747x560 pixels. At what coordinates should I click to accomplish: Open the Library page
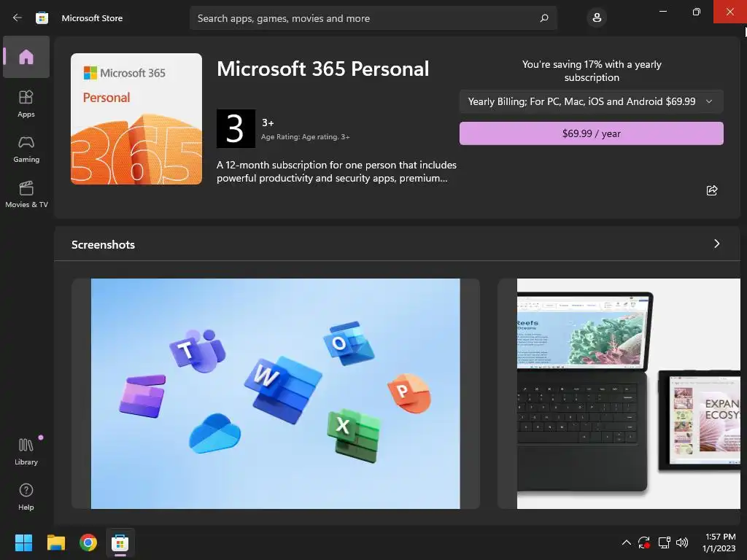[26, 451]
